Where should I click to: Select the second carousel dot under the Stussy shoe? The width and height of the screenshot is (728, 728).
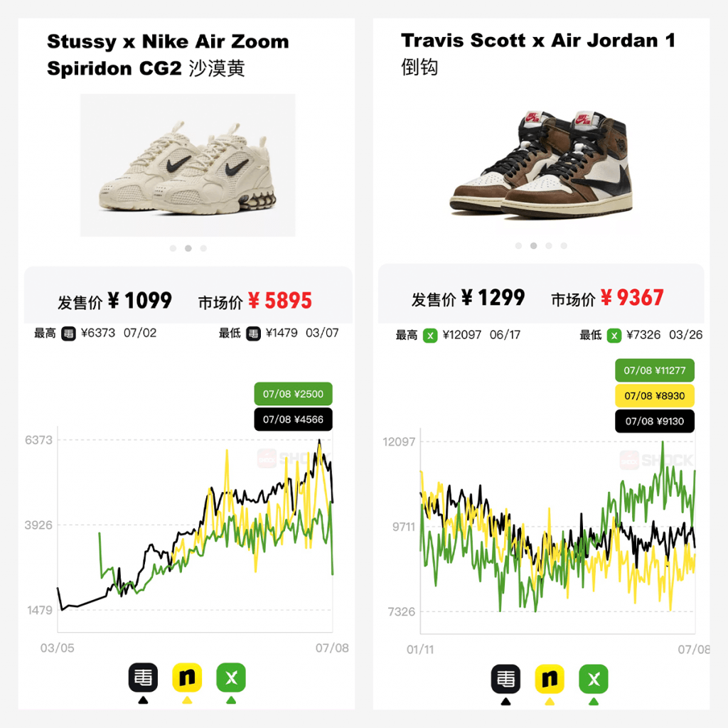pos(187,248)
